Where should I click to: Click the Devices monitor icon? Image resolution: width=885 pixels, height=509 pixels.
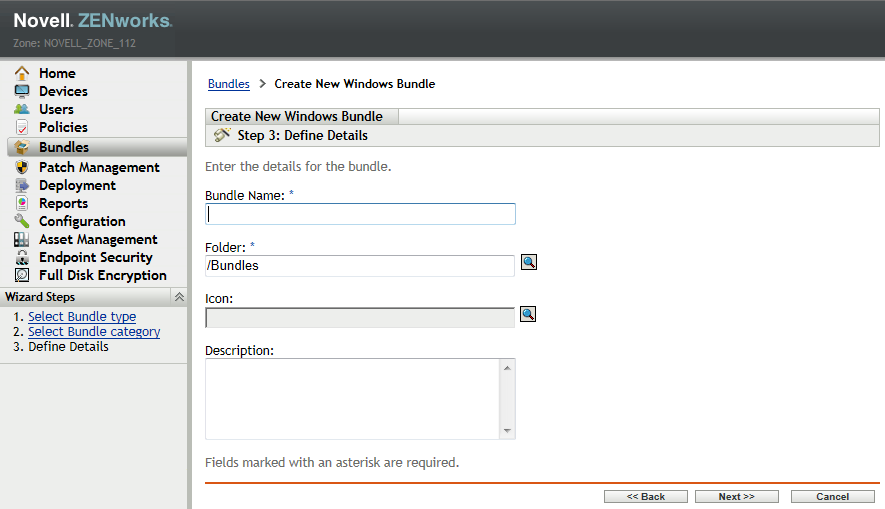click(21, 91)
